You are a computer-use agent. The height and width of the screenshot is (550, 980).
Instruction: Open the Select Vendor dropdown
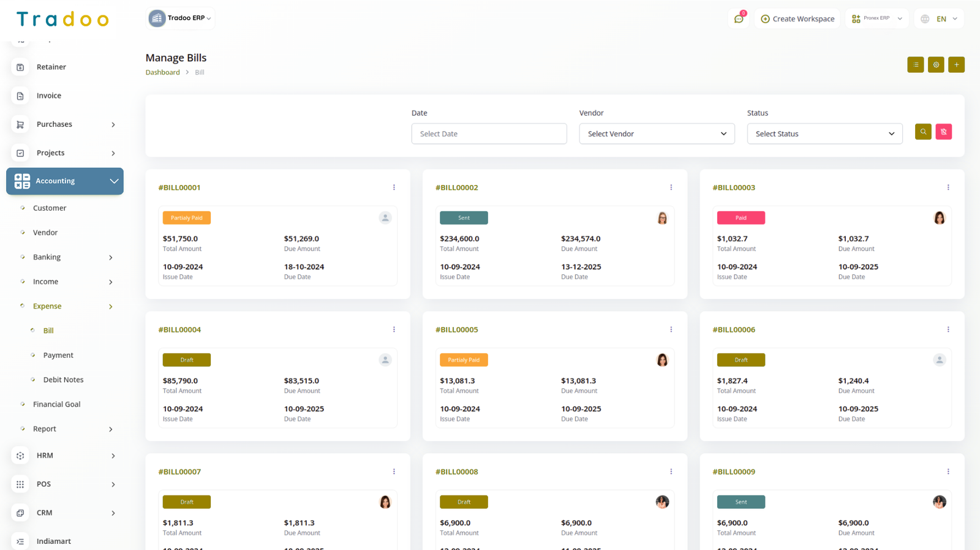click(657, 134)
